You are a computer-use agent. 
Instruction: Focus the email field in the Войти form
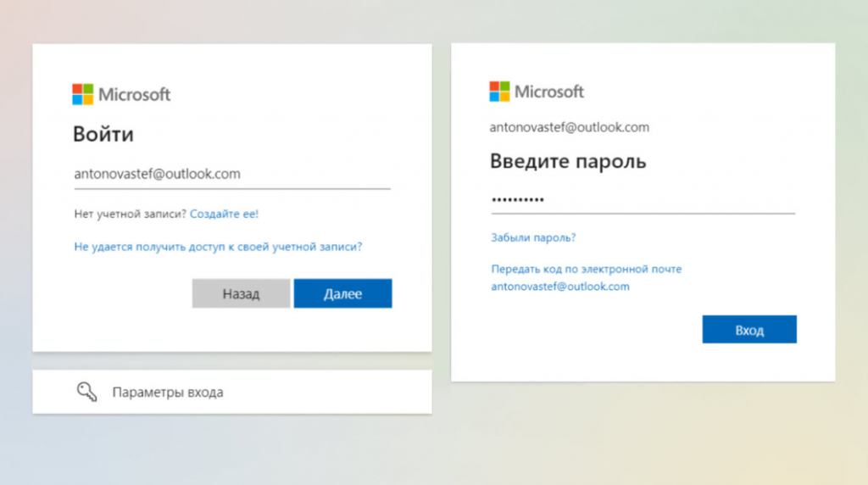232,175
